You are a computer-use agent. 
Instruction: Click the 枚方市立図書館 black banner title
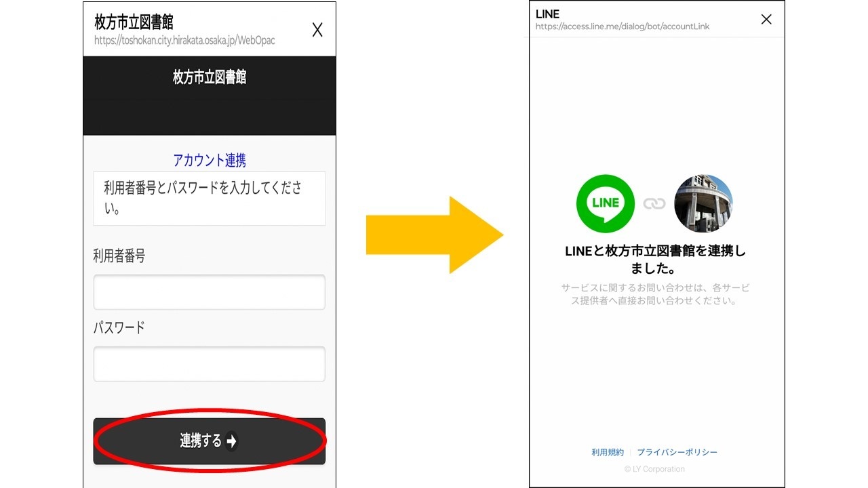tap(210, 77)
